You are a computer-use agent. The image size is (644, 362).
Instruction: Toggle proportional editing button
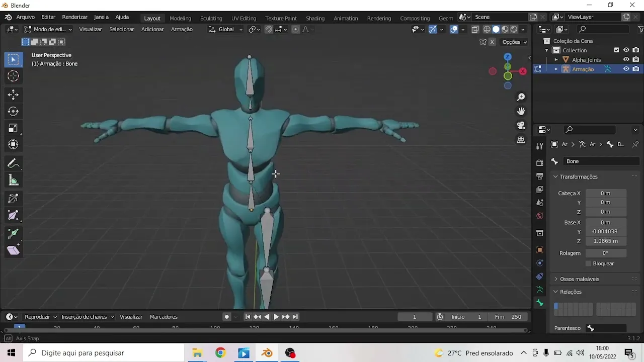295,29
